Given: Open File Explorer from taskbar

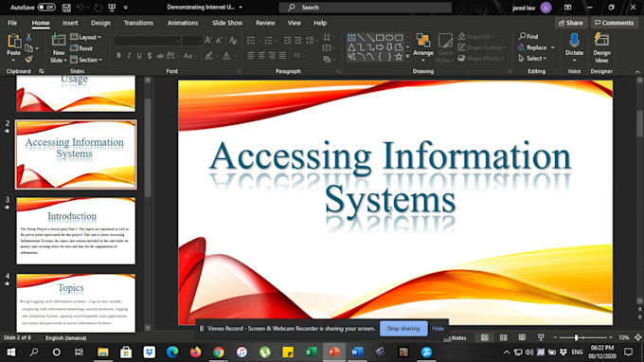Looking at the screenshot, I should click(x=102, y=353).
